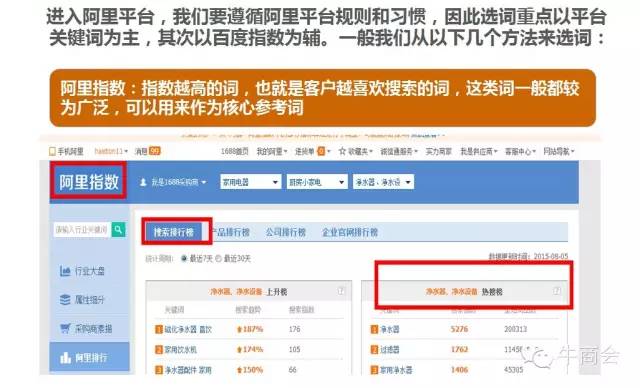Open the 家用电器 category dropdown
640x388 pixels.
[250, 182]
